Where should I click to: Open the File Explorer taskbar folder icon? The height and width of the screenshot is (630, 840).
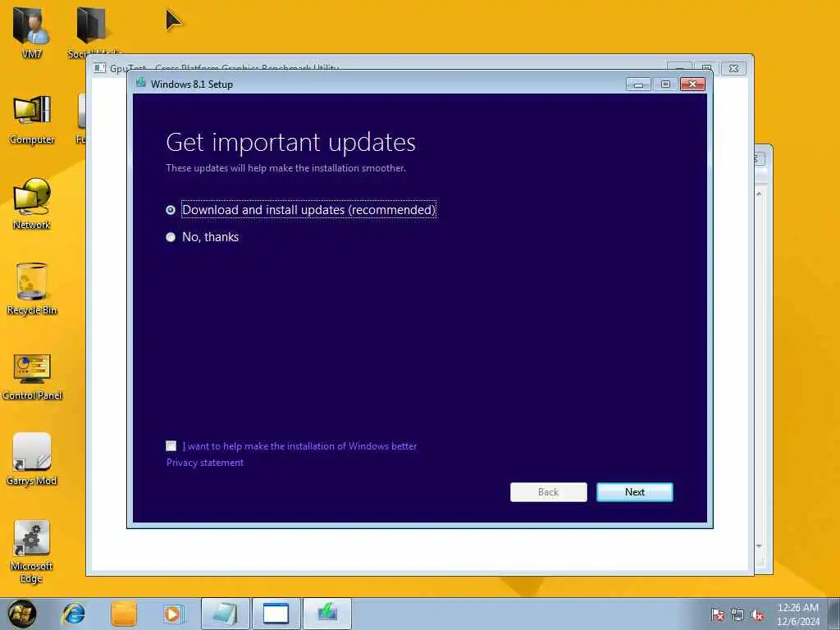pyautogui.click(x=124, y=614)
